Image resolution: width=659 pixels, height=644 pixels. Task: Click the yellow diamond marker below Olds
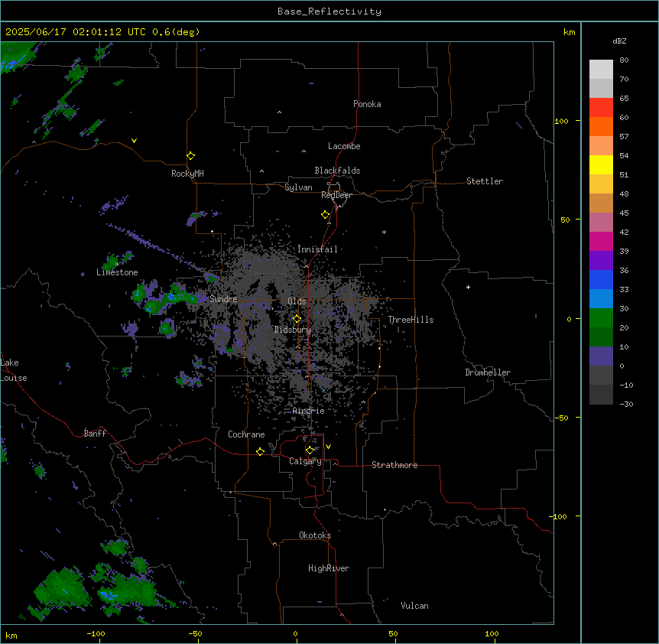coord(297,319)
